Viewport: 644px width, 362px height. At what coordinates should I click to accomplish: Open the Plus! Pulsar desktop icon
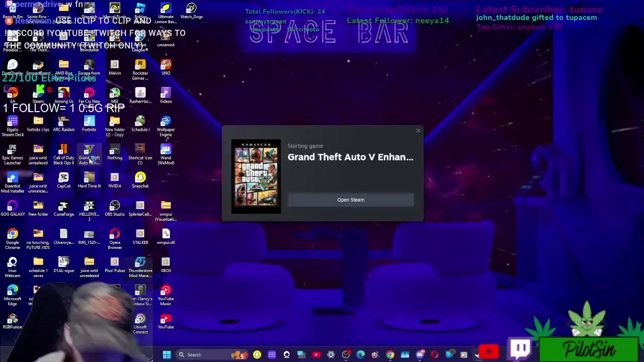click(x=115, y=264)
